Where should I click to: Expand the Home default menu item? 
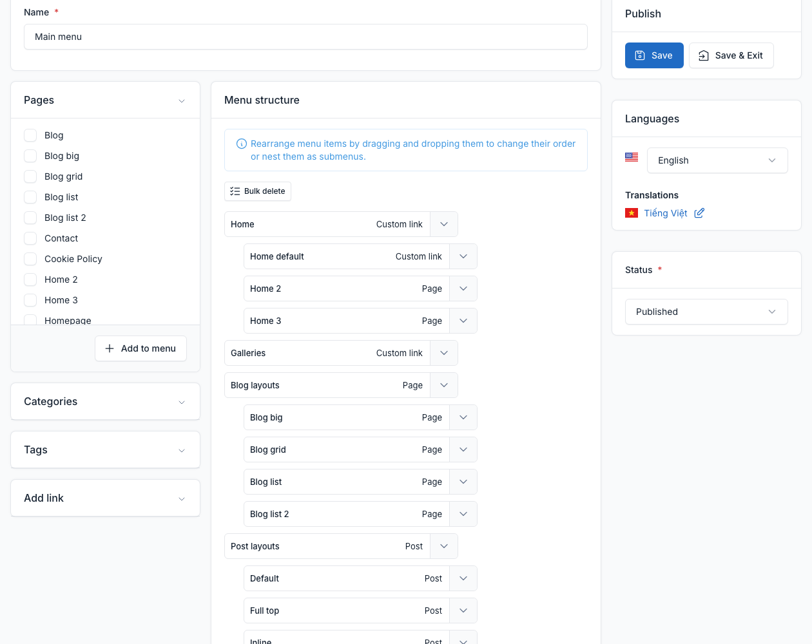tap(463, 256)
